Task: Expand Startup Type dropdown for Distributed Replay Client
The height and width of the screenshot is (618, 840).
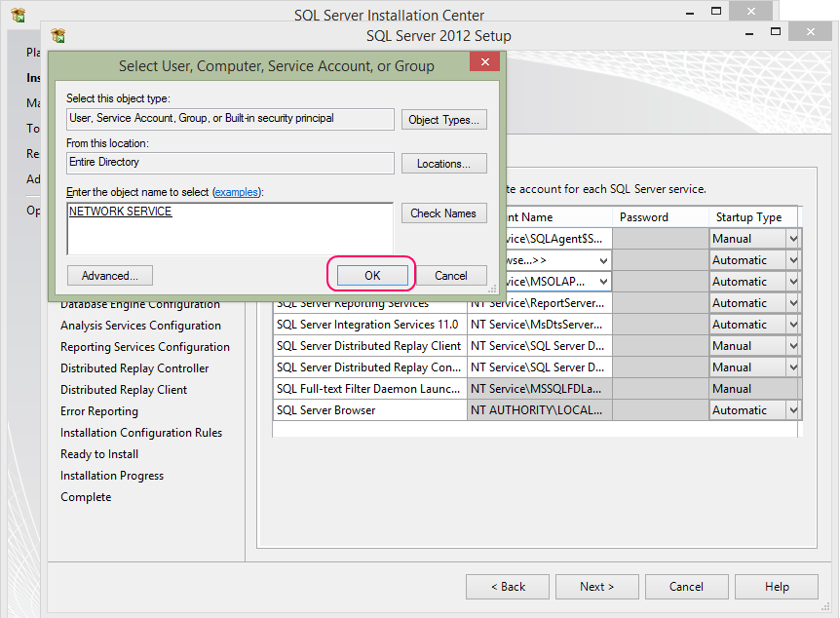Action: [x=793, y=346]
